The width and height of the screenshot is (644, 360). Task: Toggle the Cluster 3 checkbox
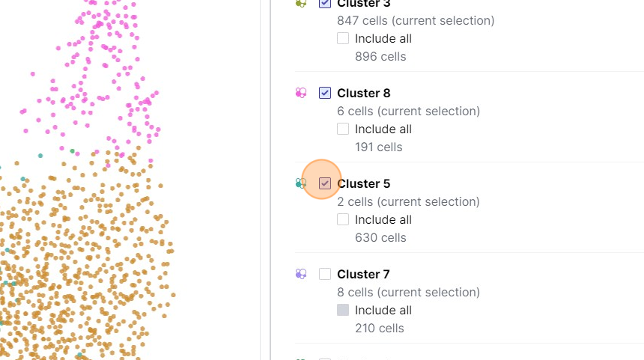(325, 3)
